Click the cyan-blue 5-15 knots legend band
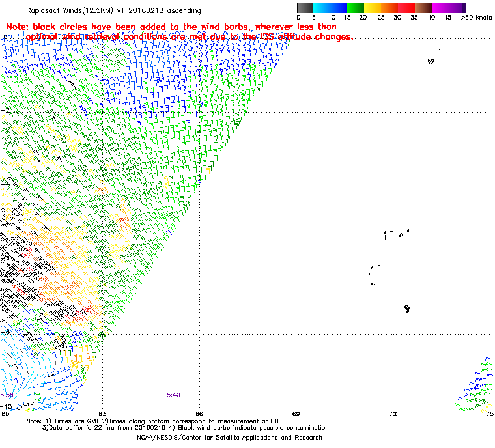This screenshot has width=495, height=448. [330, 8]
